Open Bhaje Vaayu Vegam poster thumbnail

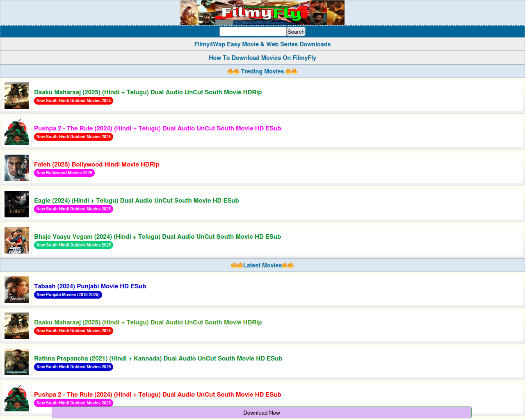[17, 240]
